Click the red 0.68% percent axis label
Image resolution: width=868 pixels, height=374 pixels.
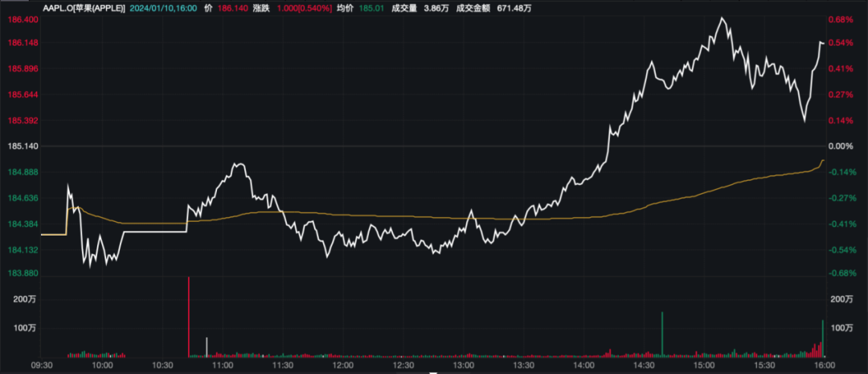coord(842,20)
